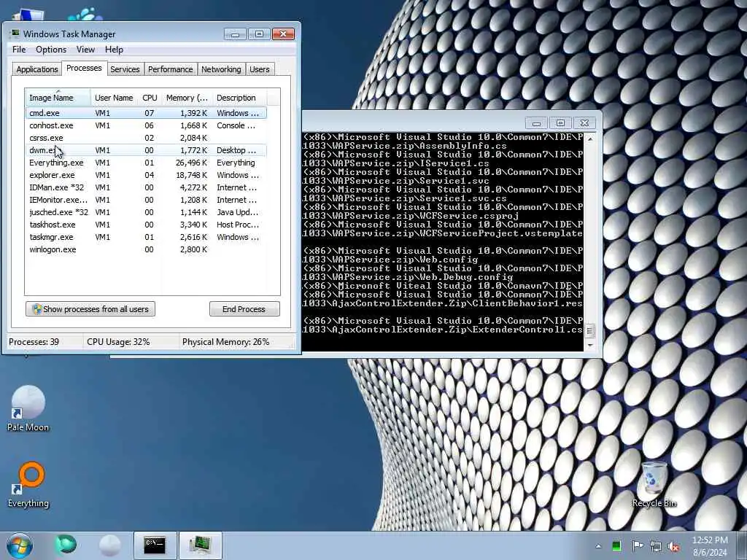Click the Command Prompt scrollbar thumb
747x560 pixels.
[x=590, y=330]
